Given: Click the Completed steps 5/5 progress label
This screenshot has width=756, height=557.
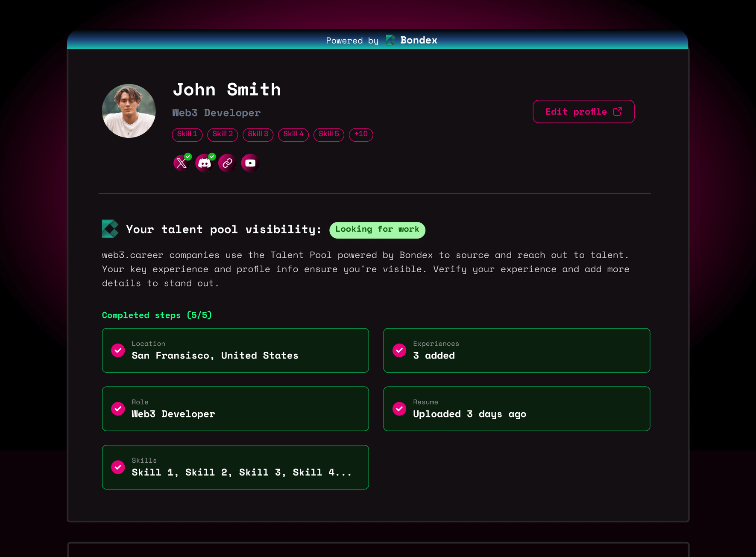Looking at the screenshot, I should tap(156, 315).
